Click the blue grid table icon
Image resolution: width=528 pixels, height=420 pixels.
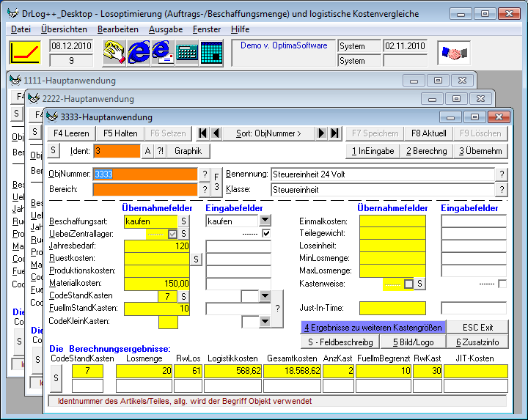(211, 53)
